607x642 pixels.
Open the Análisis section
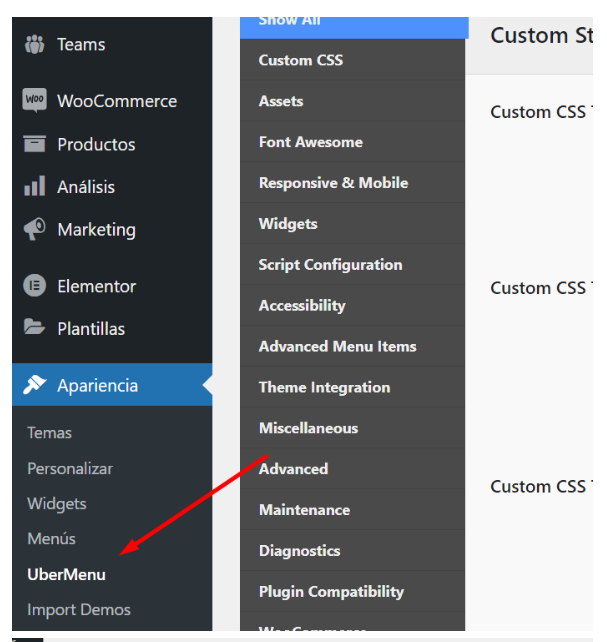point(112,187)
